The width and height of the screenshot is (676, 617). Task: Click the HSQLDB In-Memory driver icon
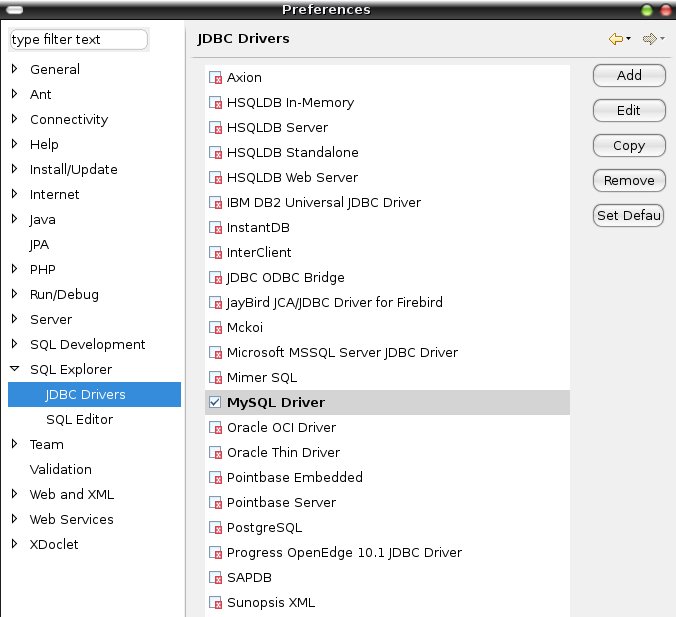(x=215, y=103)
